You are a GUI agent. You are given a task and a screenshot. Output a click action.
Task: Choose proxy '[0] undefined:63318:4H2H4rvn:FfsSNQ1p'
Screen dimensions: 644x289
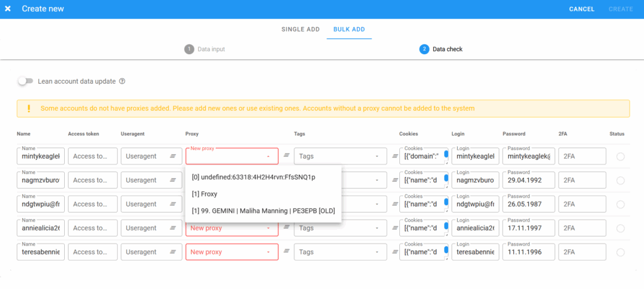coord(264,177)
